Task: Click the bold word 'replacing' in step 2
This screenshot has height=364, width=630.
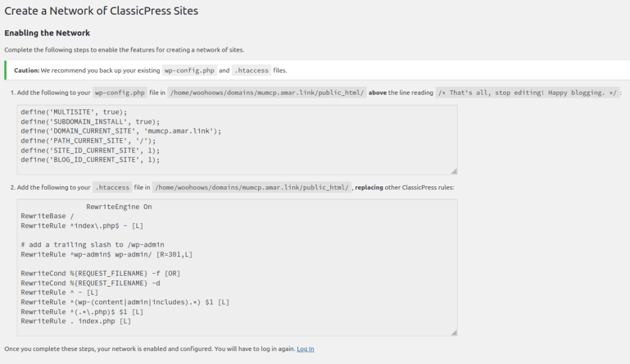Action: click(369, 187)
